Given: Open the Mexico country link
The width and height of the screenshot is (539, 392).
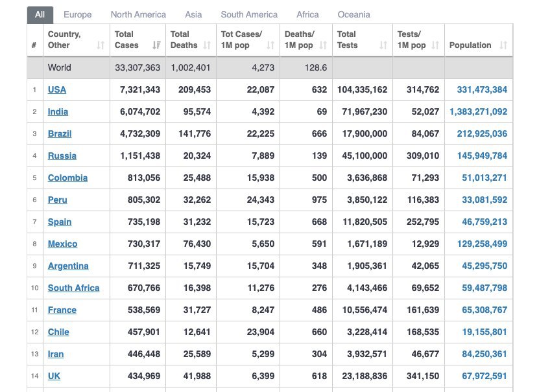Looking at the screenshot, I should [x=62, y=244].
